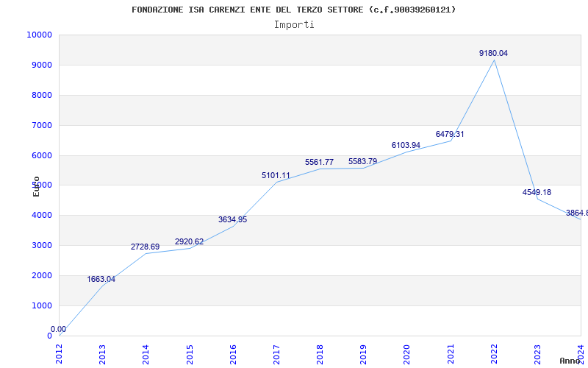This screenshot has width=588, height=368.
Task: Click the 0.00 data label
Action: click(x=58, y=329)
